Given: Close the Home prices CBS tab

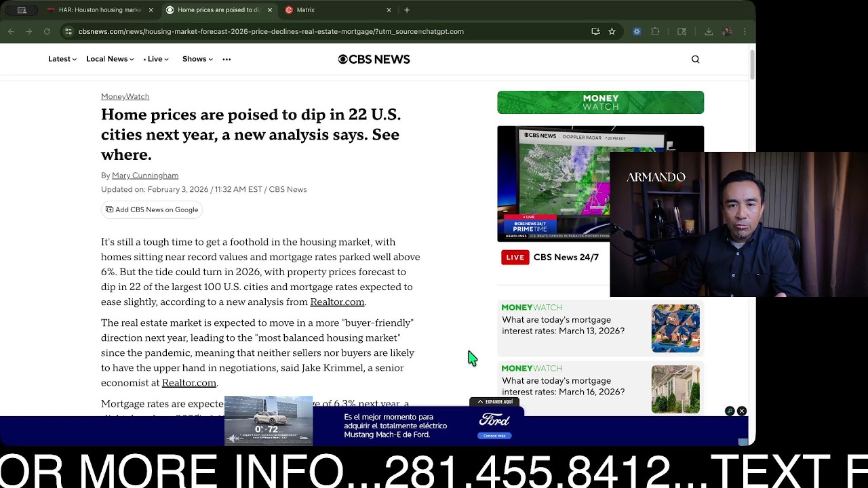Looking at the screenshot, I should point(270,10).
